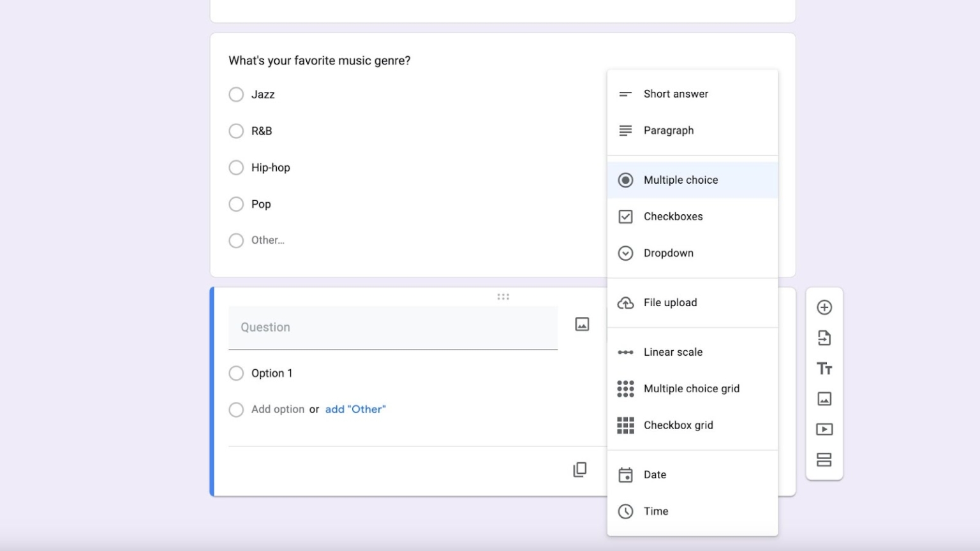The width and height of the screenshot is (980, 551).
Task: Select the Option 1 radio button
Action: (x=236, y=373)
